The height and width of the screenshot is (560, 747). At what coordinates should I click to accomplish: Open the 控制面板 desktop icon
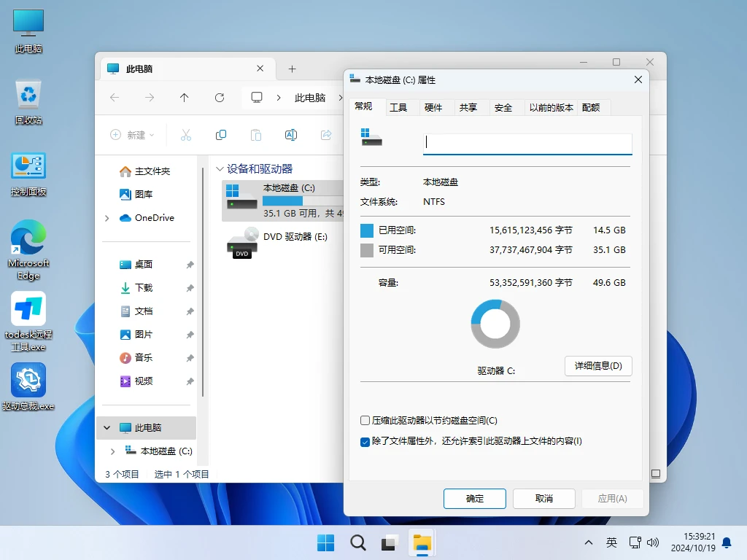pos(28,174)
